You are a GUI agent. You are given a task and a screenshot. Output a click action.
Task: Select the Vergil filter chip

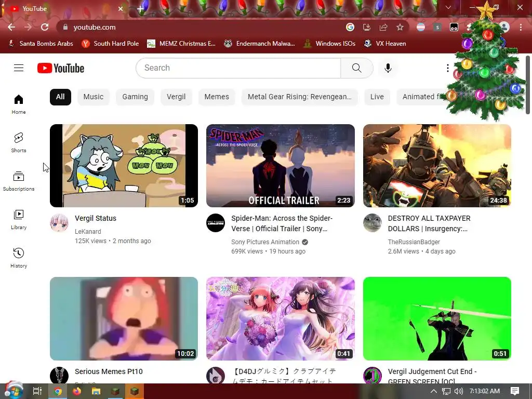(x=176, y=97)
